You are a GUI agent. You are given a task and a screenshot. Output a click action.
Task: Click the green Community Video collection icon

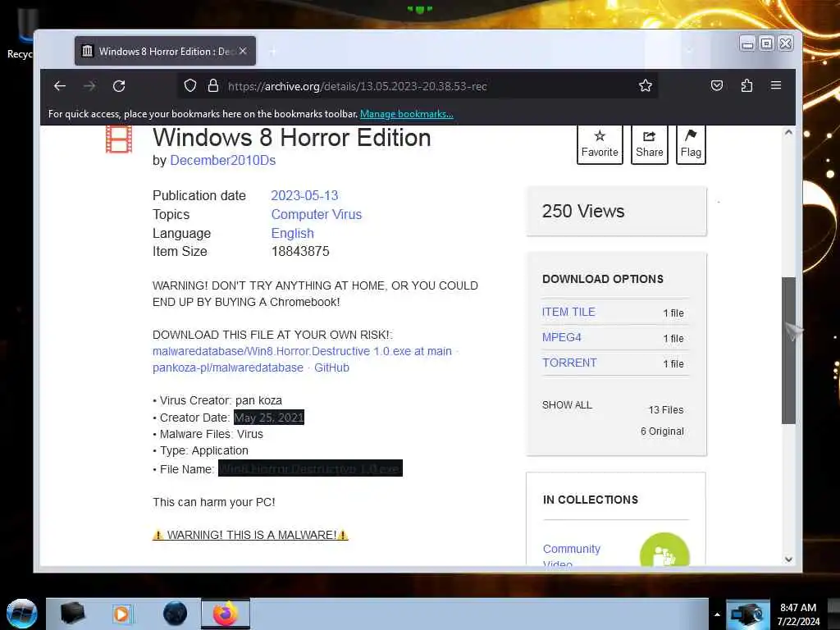(664, 550)
